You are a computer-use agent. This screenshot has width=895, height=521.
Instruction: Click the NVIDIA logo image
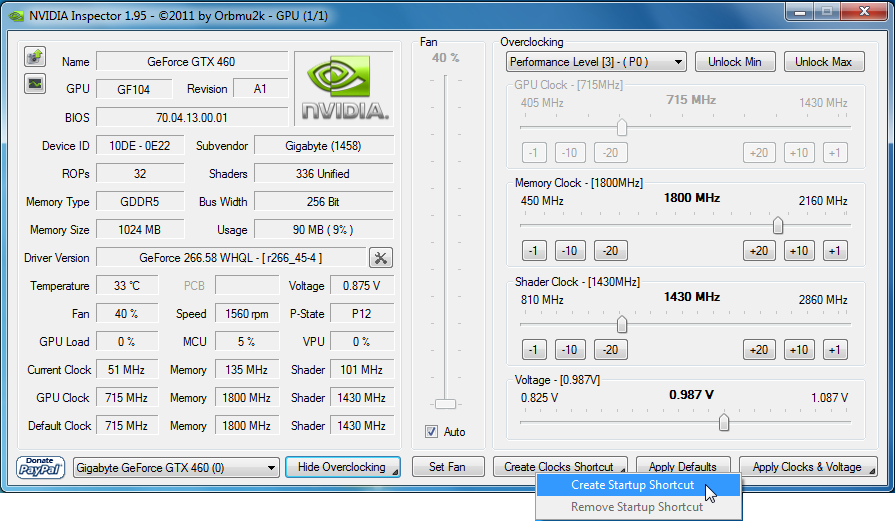[x=346, y=89]
